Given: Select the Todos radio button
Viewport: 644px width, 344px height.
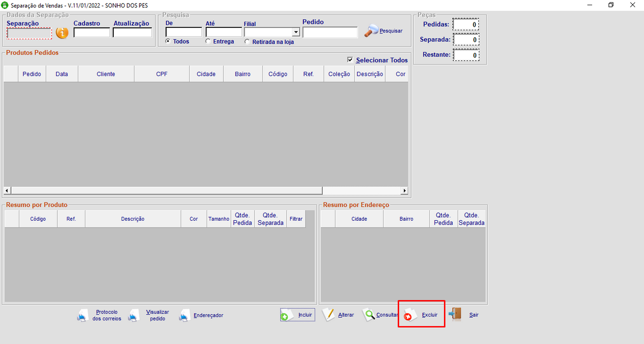Looking at the screenshot, I should click(168, 41).
